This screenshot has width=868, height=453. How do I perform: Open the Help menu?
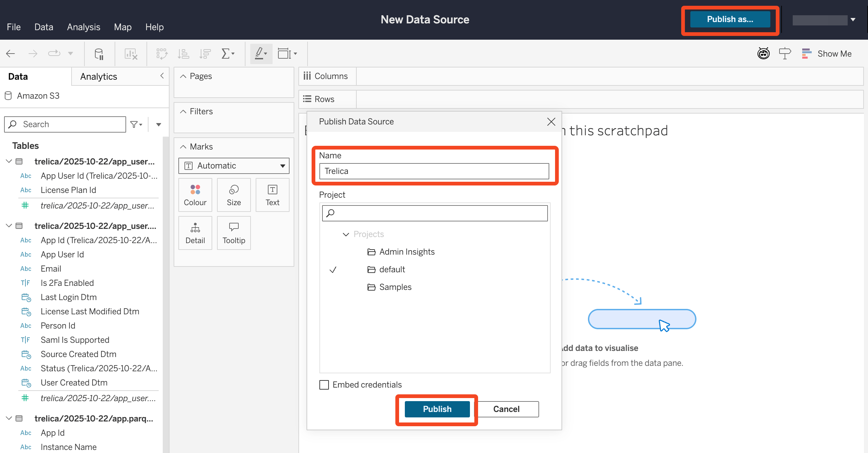click(x=155, y=27)
